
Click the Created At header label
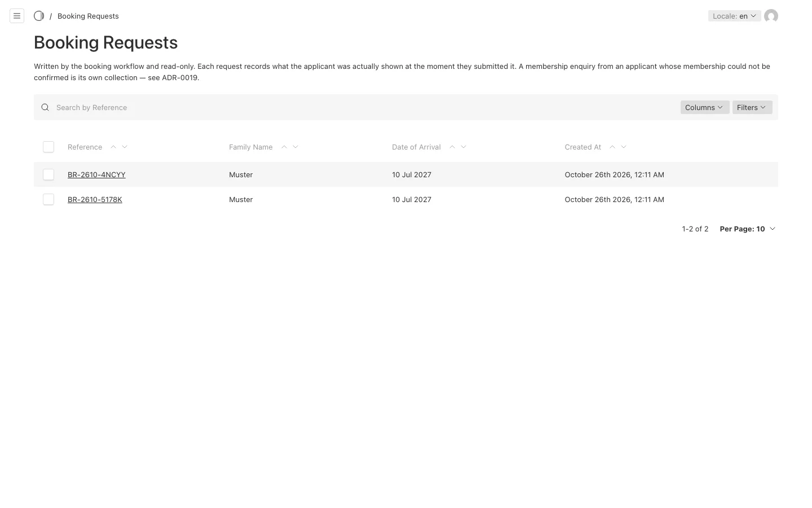coord(582,147)
